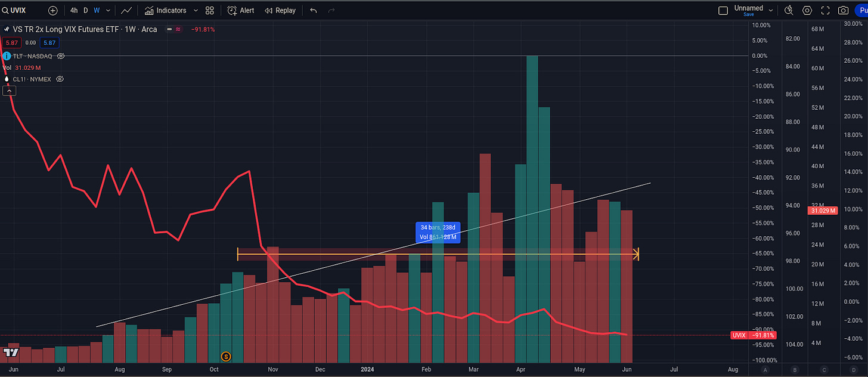Select the W weekly timeframe
868x377 pixels.
[x=97, y=10]
